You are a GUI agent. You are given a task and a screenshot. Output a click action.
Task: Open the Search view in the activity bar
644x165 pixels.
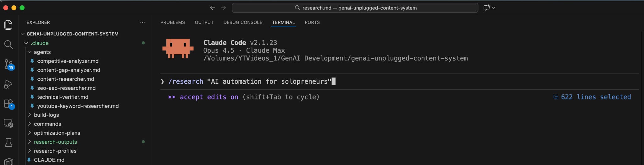[x=8, y=45]
